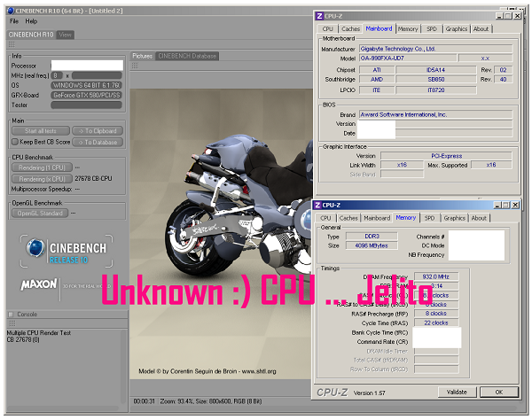Image resolution: width=532 pixels, height=420 pixels.
Task: Click the Gigabyte Technology manufacturer field
Action: [x=435, y=49]
